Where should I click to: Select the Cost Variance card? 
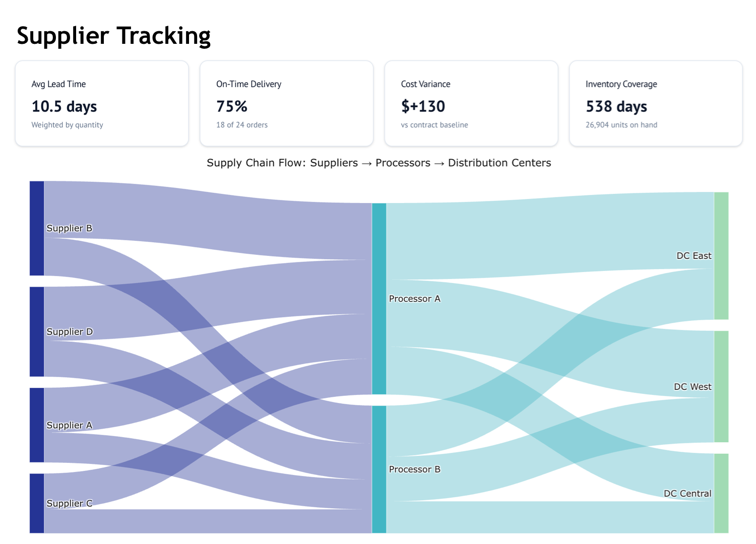[x=471, y=104]
